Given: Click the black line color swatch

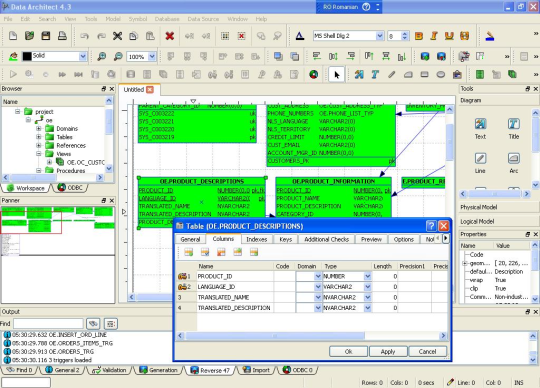Looking at the screenshot, I should [x=27, y=56].
